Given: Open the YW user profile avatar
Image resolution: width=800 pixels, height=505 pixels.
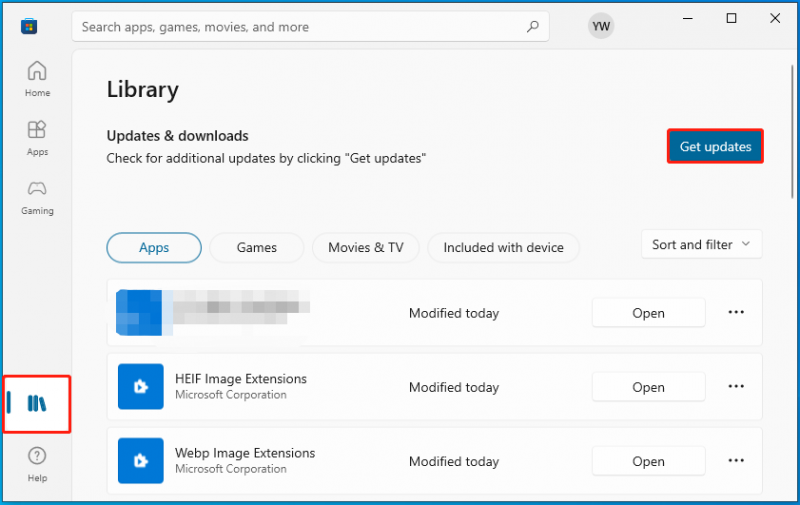Looking at the screenshot, I should [x=601, y=26].
